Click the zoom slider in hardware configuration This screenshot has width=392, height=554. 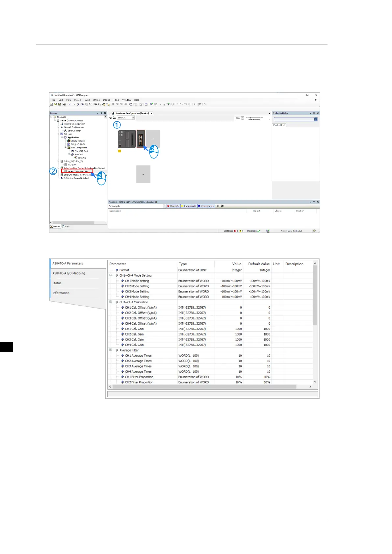[254, 118]
